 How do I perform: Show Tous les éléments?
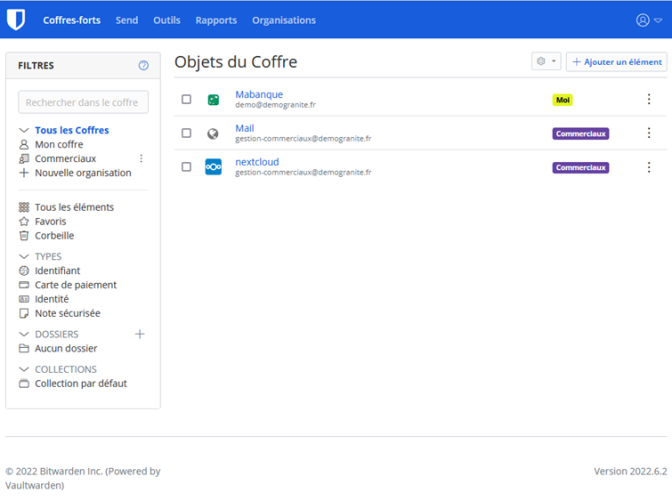[x=75, y=207]
